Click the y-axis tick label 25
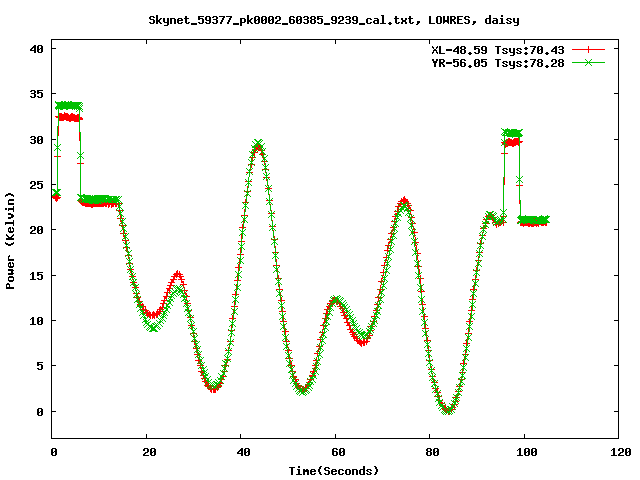Viewport: 640px width, 480px height. [x=37, y=185]
